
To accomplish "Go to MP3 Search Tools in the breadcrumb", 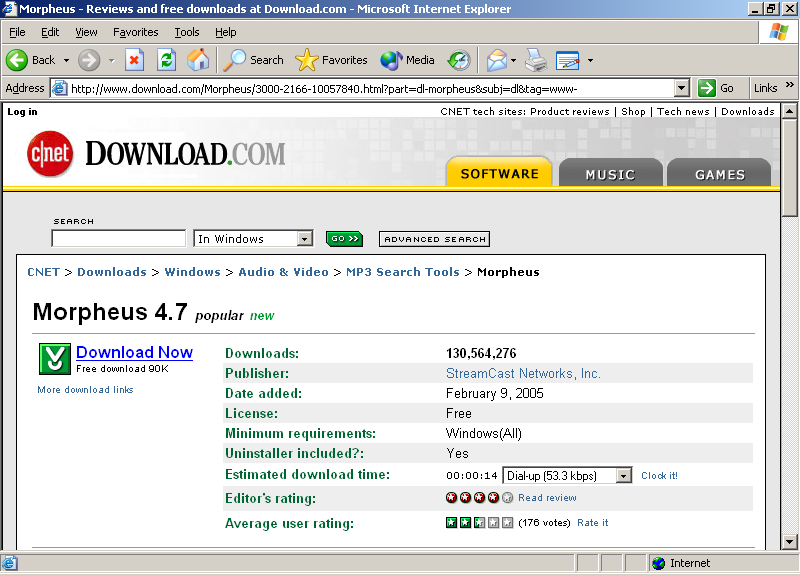I will click(x=403, y=272).
